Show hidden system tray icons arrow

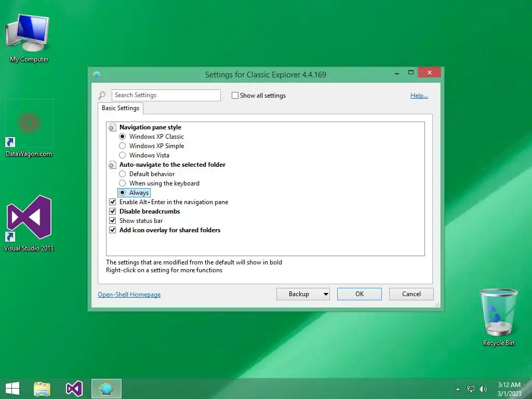[x=458, y=389]
